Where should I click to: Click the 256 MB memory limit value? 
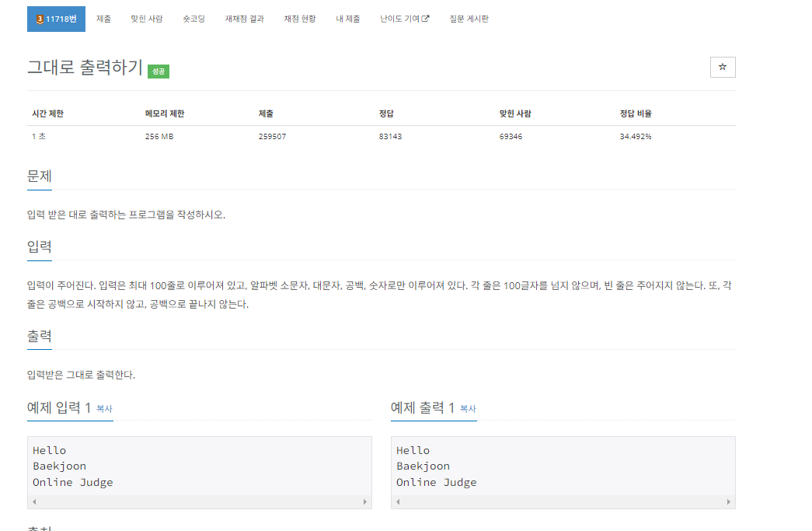[159, 136]
